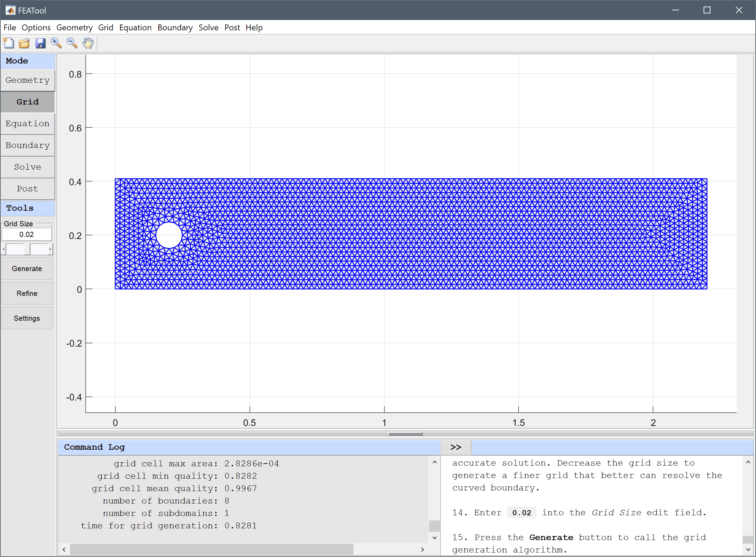Click the Generate grid button

click(27, 269)
